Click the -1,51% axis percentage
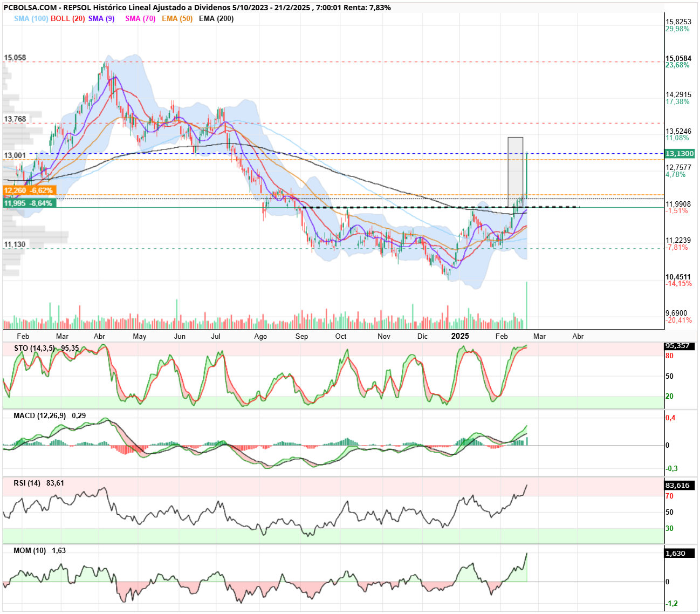The width and height of the screenshot is (700, 614). (x=677, y=211)
